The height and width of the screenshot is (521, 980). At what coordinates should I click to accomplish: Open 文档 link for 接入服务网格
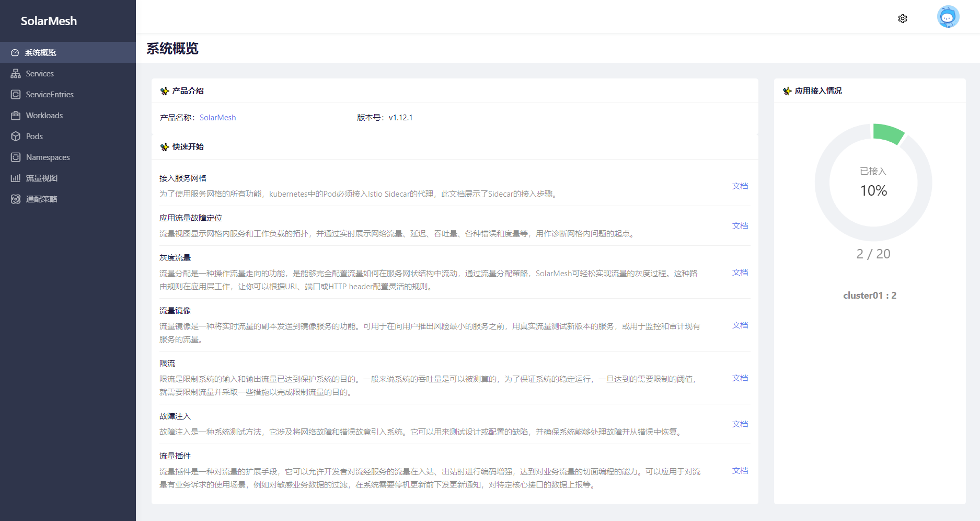(740, 186)
